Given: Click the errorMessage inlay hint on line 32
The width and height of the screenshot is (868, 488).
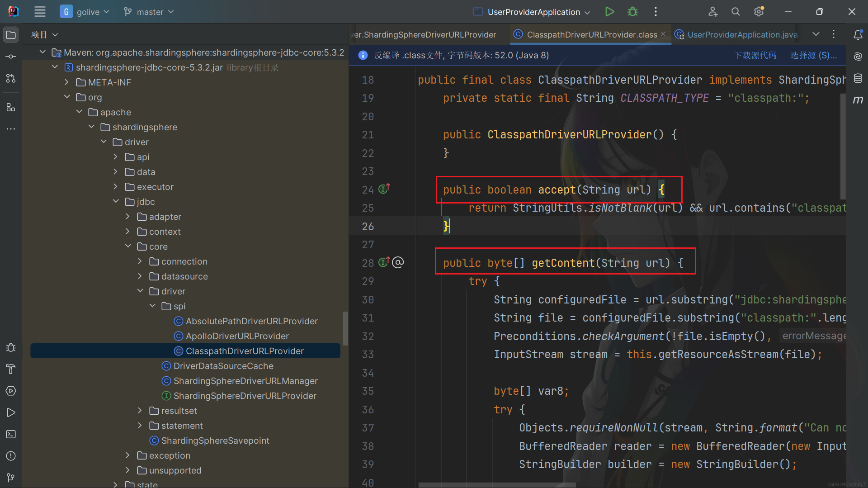Looking at the screenshot, I should [813, 336].
